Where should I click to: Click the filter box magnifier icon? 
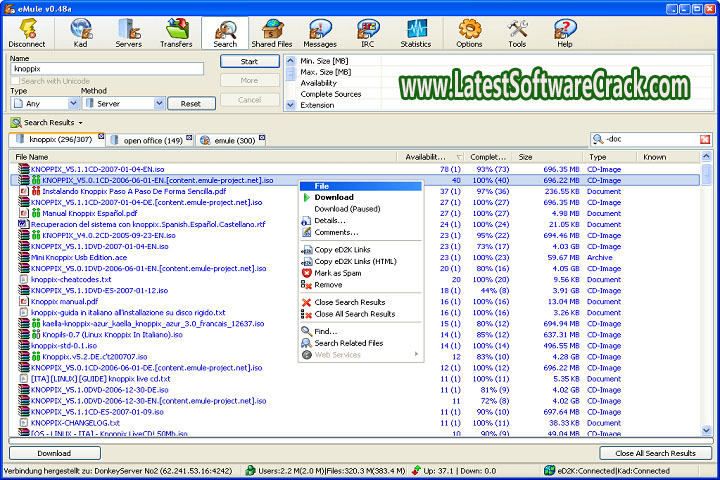click(x=598, y=139)
